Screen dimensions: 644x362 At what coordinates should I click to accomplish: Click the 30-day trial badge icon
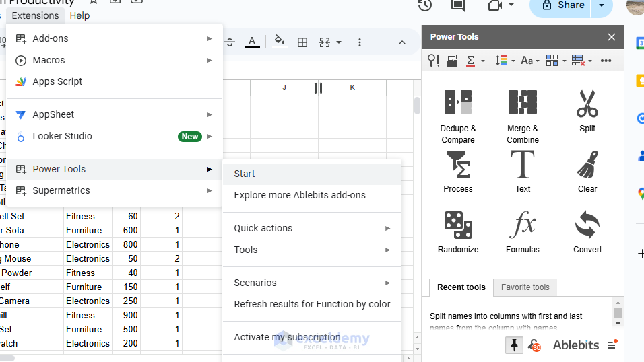coord(535,346)
